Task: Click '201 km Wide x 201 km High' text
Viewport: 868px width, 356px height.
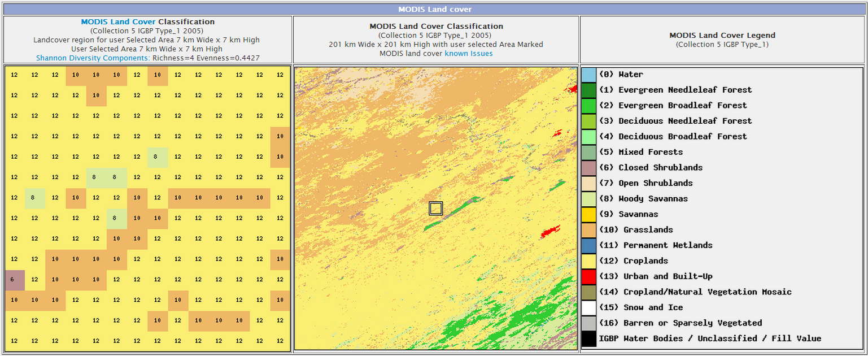Action: (x=373, y=45)
